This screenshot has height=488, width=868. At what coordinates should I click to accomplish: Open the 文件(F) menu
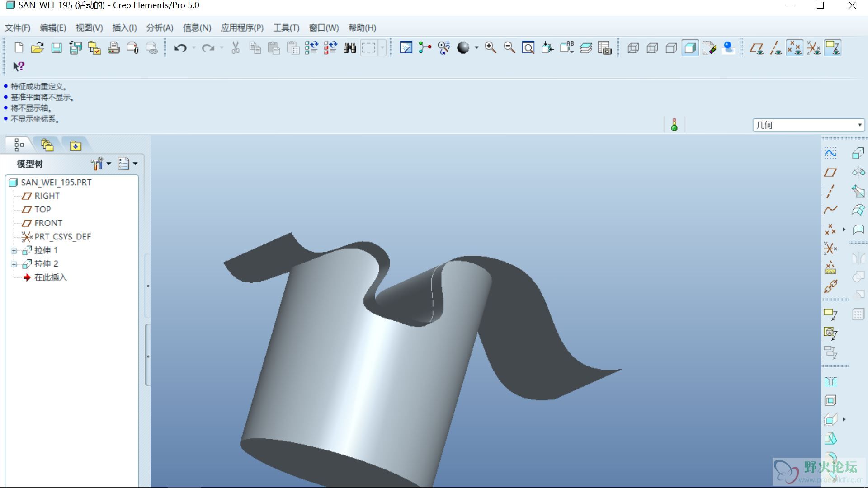pos(18,28)
